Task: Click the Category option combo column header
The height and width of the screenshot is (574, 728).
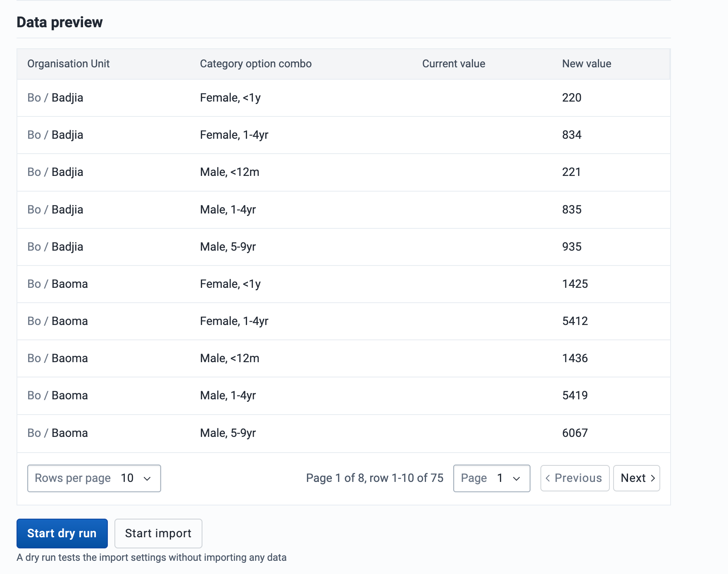Action: point(256,64)
